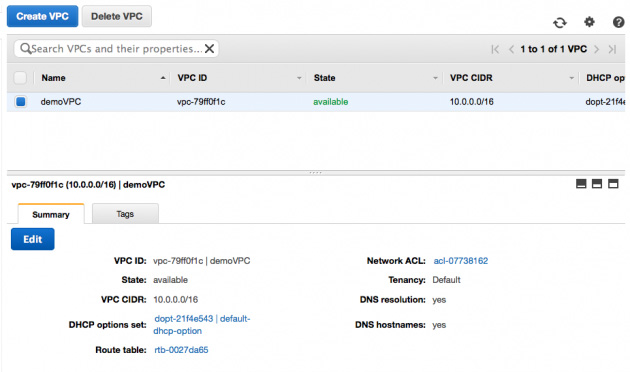Image resolution: width=630 pixels, height=372 pixels.
Task: Click the refresh icon
Action: pyautogui.click(x=560, y=22)
